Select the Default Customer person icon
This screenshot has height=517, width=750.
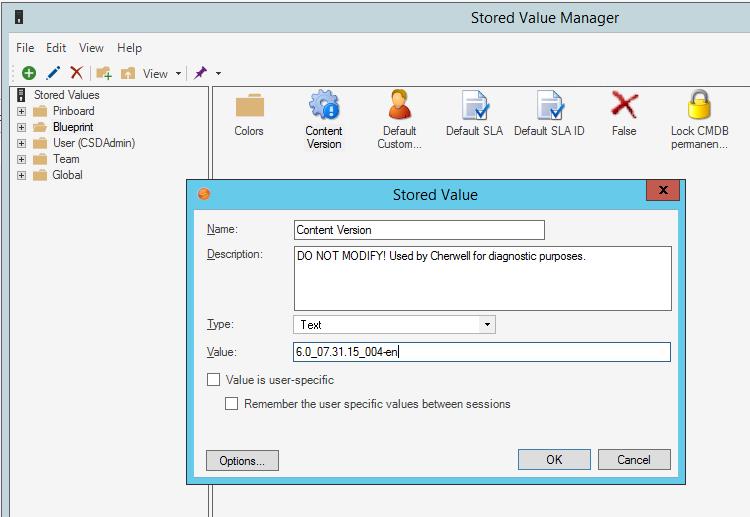click(x=399, y=104)
